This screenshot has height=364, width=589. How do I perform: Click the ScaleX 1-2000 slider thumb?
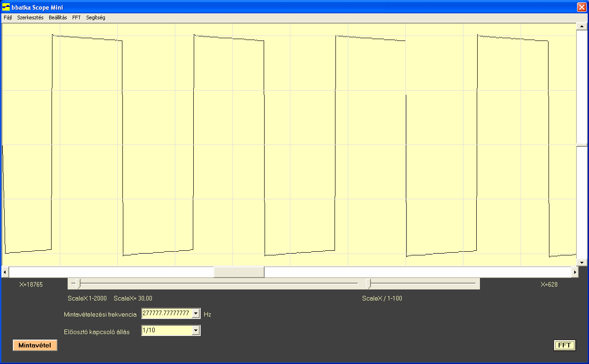[x=78, y=283]
